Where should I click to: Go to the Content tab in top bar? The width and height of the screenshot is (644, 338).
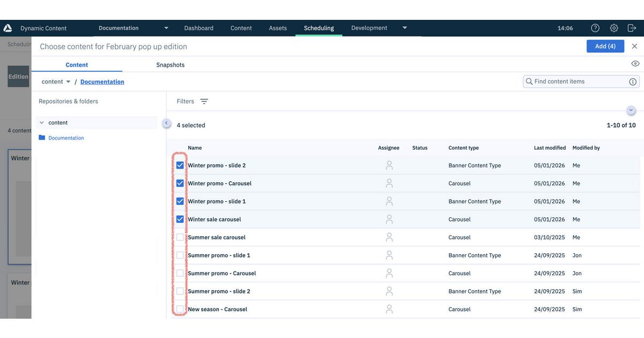click(x=241, y=28)
